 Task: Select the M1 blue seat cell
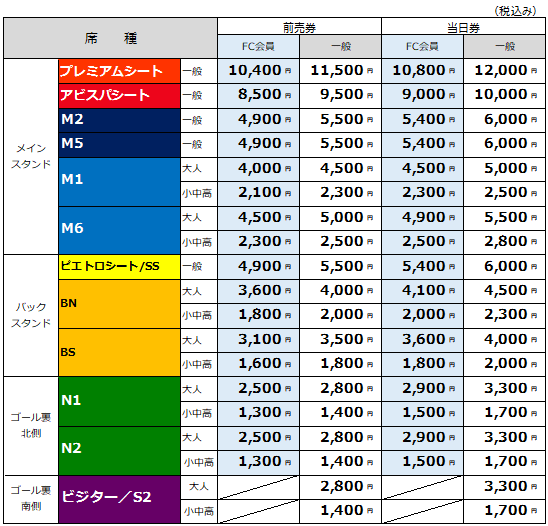pyautogui.click(x=119, y=182)
